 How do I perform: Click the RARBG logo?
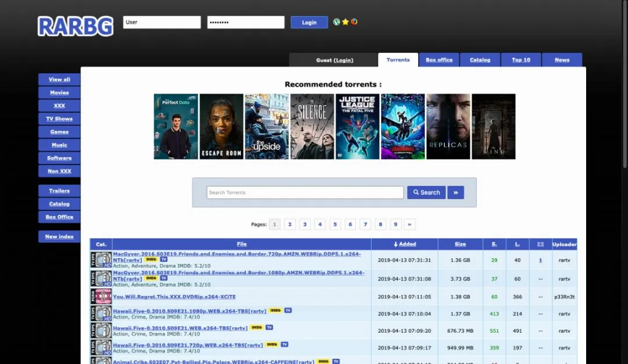[75, 26]
